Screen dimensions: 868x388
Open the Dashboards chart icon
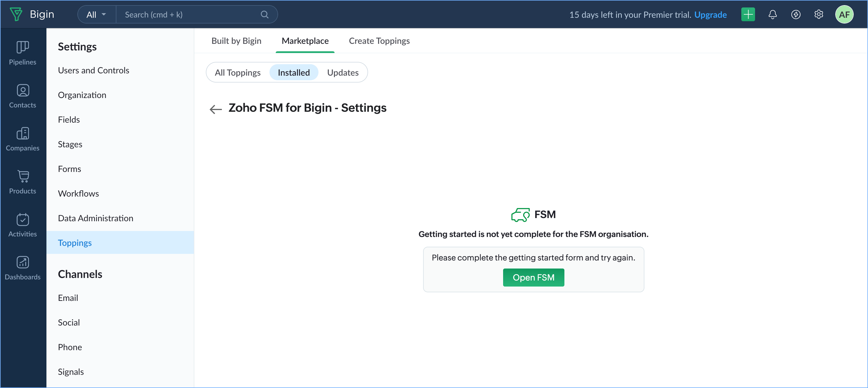[x=23, y=262]
